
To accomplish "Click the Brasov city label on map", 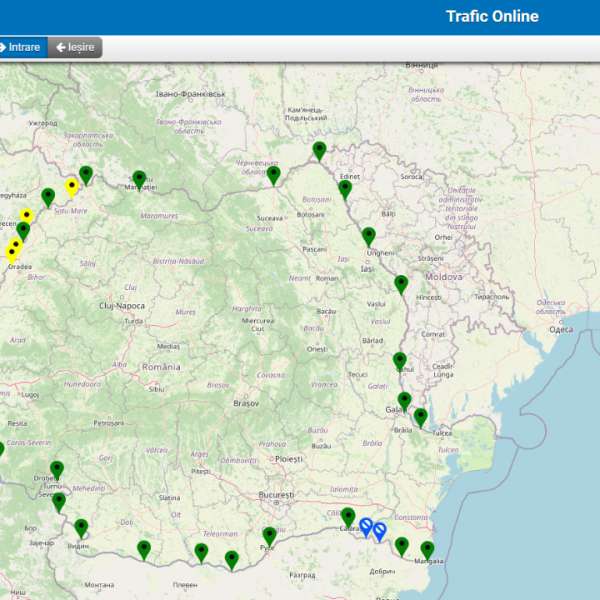I will point(246,403).
